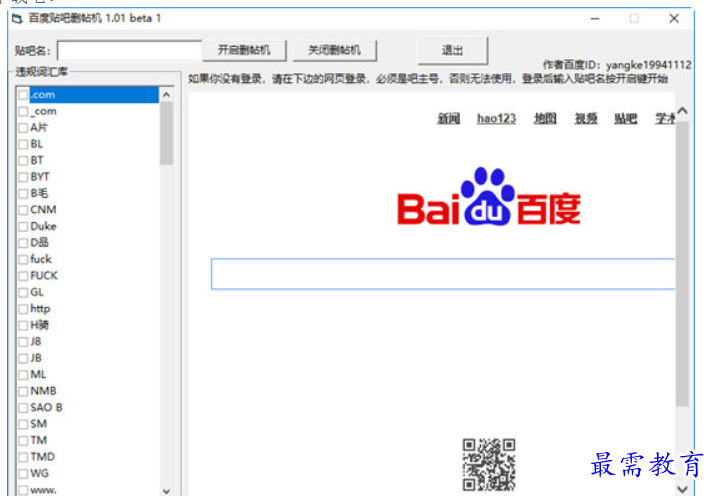
Task: Check the uppercase FUCK checkbox
Action: (23, 276)
